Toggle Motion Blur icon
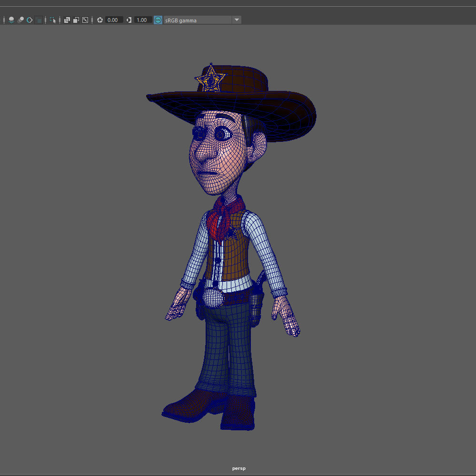 coord(30,20)
